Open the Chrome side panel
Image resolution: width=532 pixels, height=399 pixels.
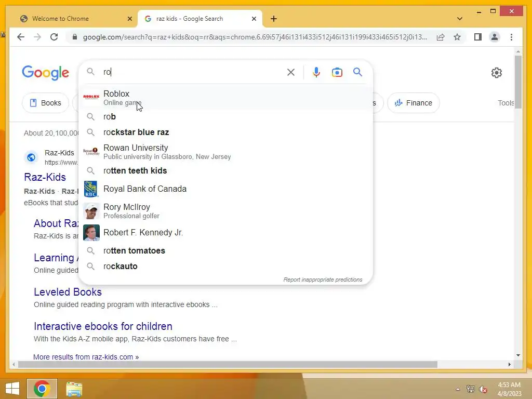pos(478,37)
